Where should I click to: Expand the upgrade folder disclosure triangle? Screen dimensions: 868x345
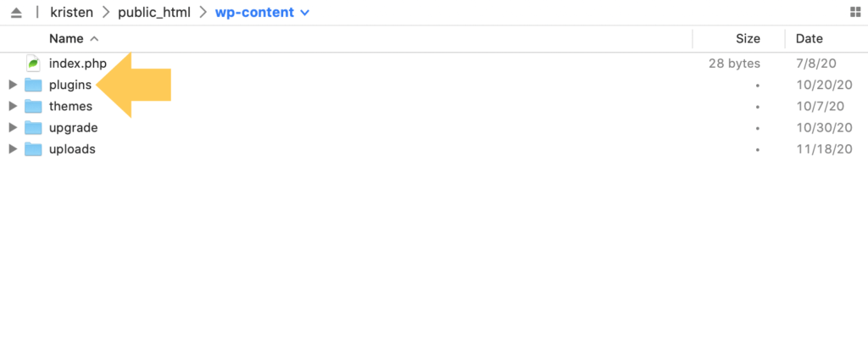tap(13, 128)
